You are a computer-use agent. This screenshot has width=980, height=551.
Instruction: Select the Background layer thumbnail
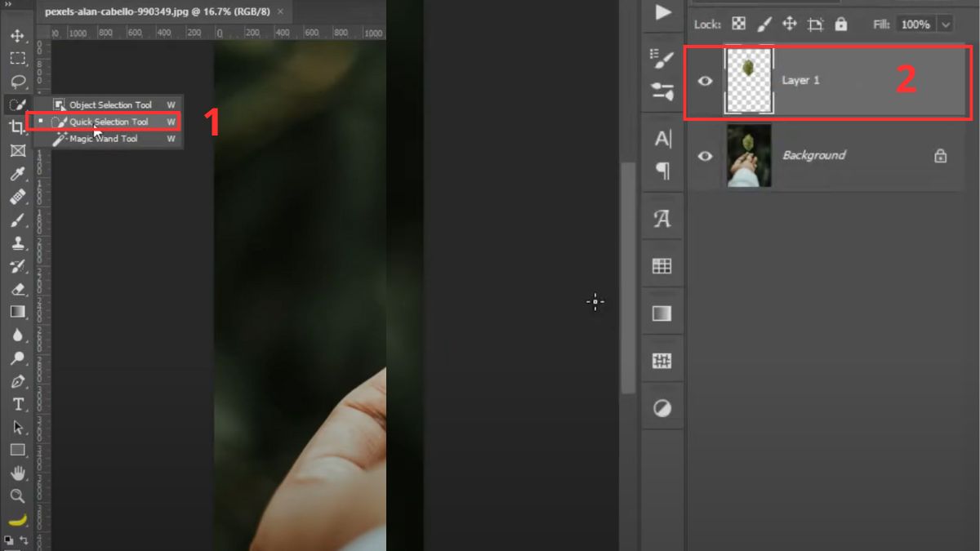pos(749,155)
